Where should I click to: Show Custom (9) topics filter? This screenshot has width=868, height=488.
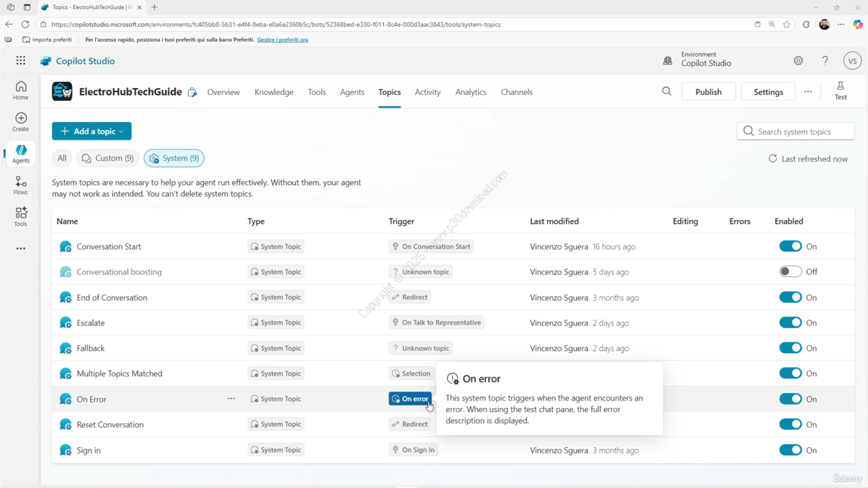pyautogui.click(x=108, y=158)
